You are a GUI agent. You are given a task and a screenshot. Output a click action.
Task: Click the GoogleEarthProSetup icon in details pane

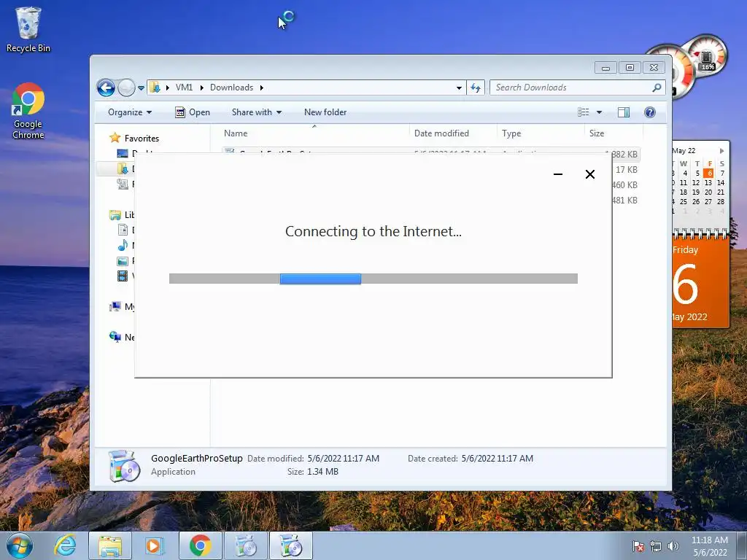point(124,466)
